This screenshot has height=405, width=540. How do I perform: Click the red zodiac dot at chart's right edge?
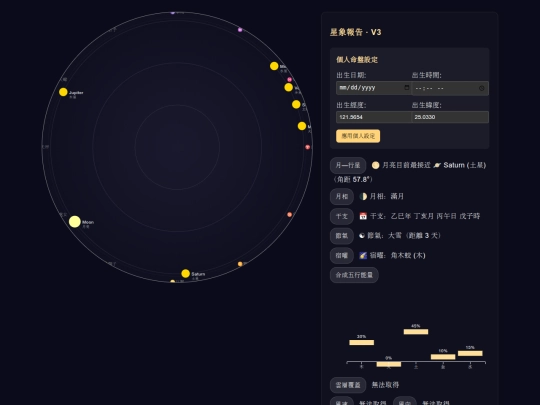coord(308,147)
